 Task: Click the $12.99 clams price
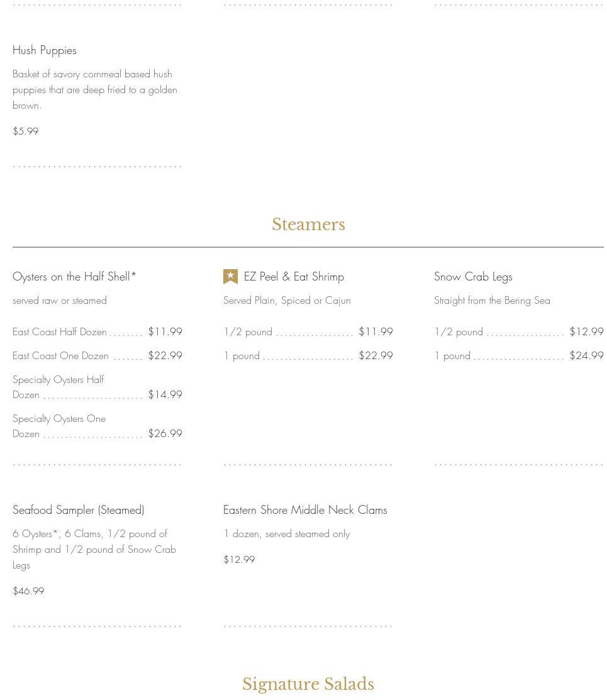(x=239, y=560)
